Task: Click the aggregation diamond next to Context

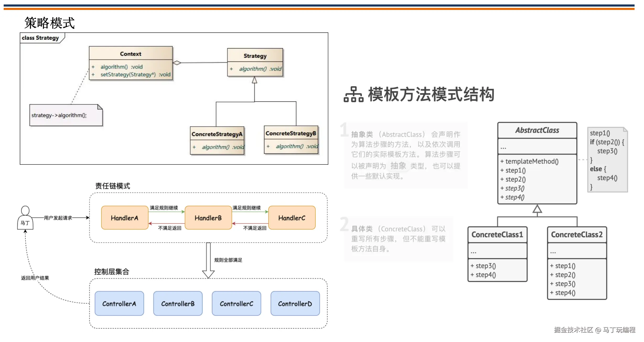Action: (x=177, y=63)
